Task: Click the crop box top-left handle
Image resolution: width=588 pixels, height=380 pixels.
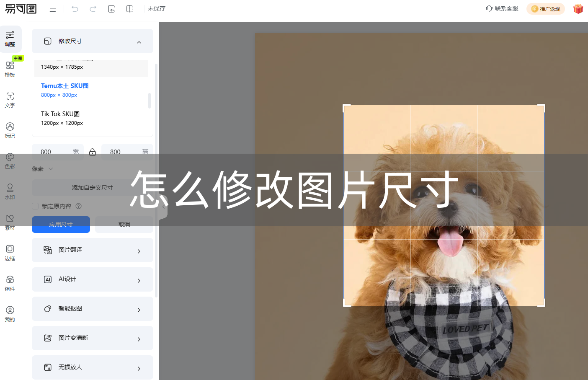Action: [x=347, y=108]
